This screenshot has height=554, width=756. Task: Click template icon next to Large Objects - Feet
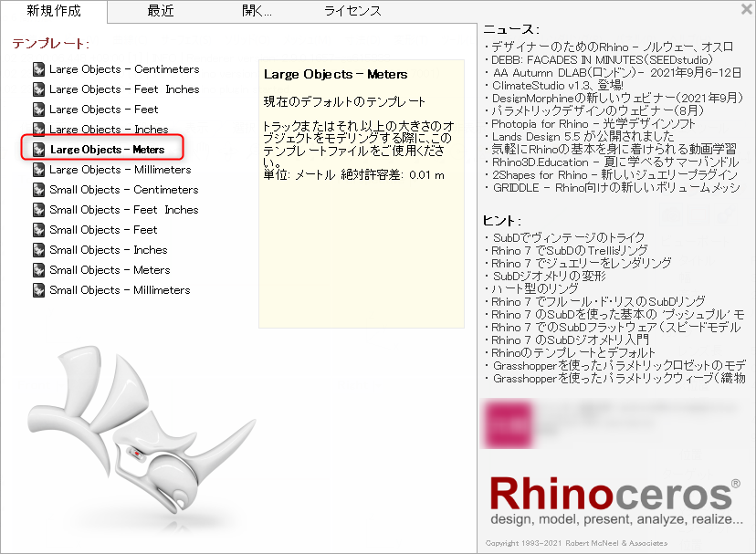point(39,110)
